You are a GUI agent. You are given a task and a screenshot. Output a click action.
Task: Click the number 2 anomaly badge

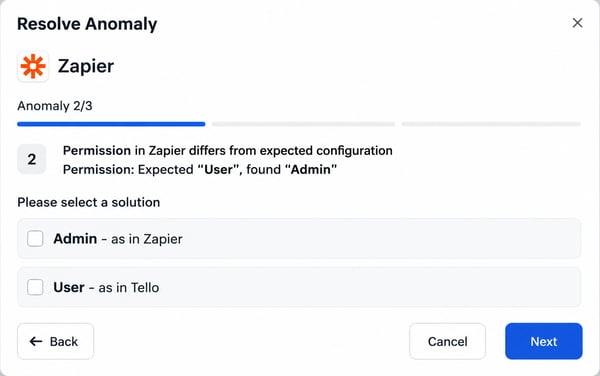pos(32,159)
